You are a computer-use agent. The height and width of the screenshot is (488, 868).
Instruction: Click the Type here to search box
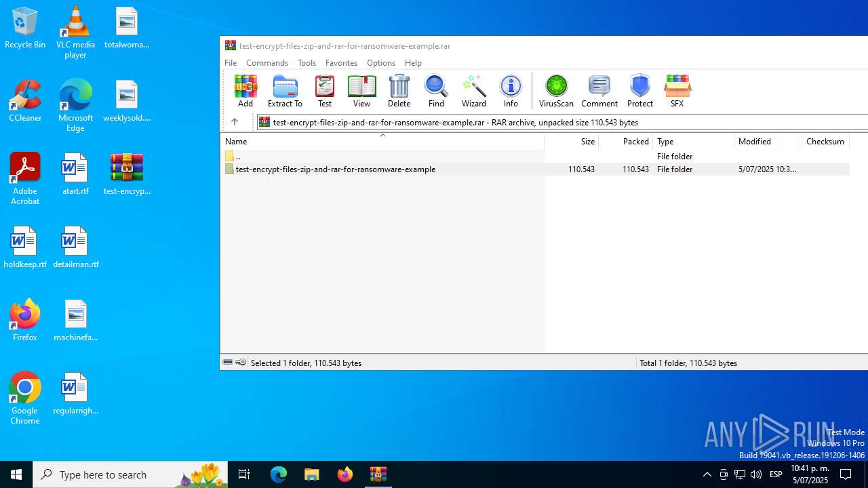coord(131,474)
